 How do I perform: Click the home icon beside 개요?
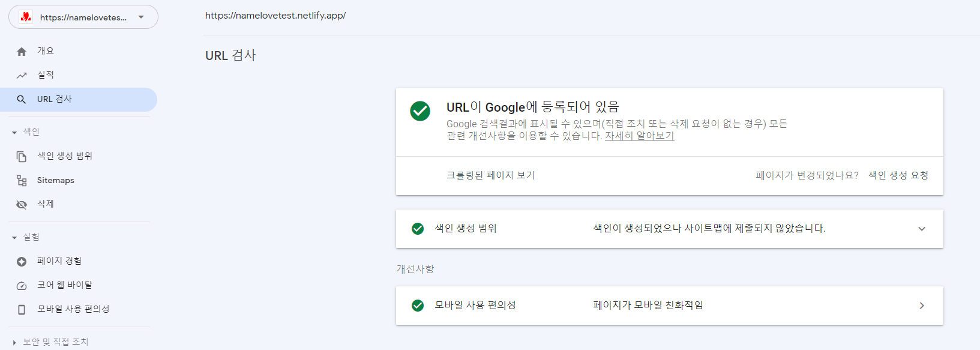[22, 52]
